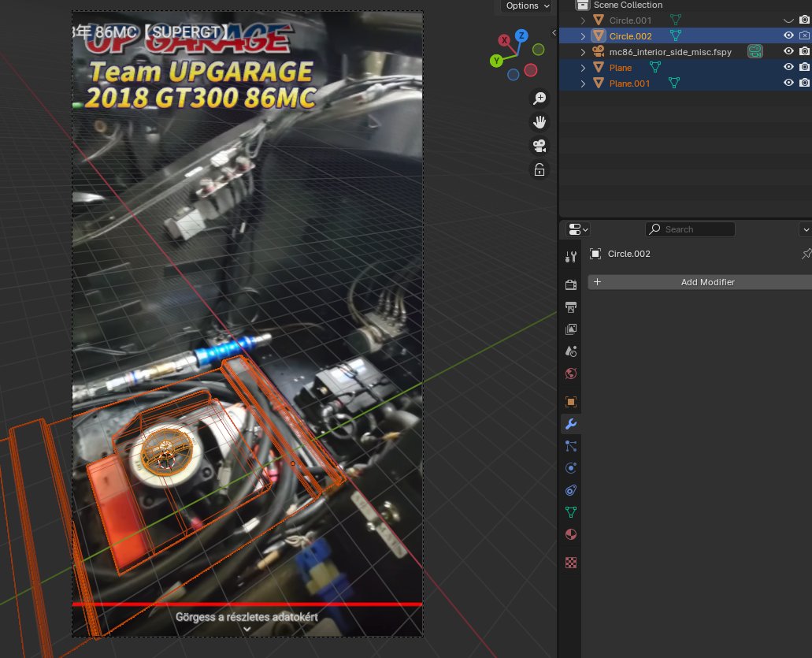Click the camera data icon of mc86_interior_side_misc.fspy
Viewport: 812px width, 658px height.
click(x=755, y=51)
